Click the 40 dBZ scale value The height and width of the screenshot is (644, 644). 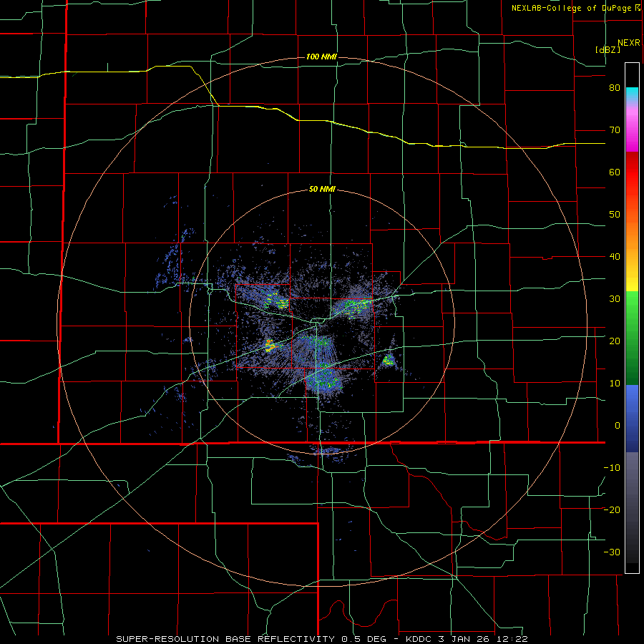point(615,257)
